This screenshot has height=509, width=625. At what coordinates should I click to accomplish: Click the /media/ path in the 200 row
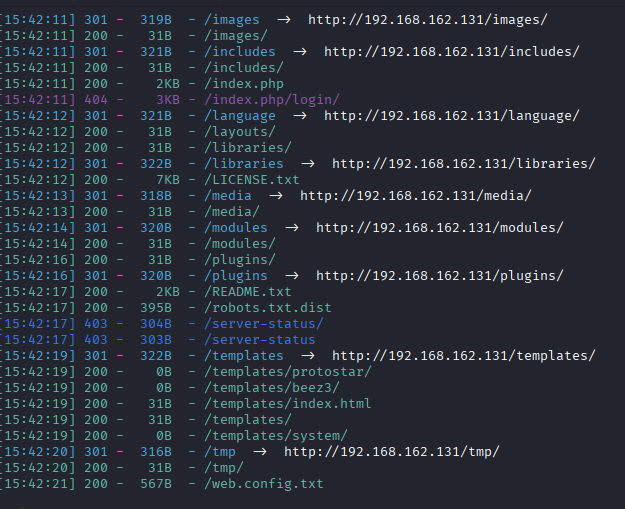[232, 212]
